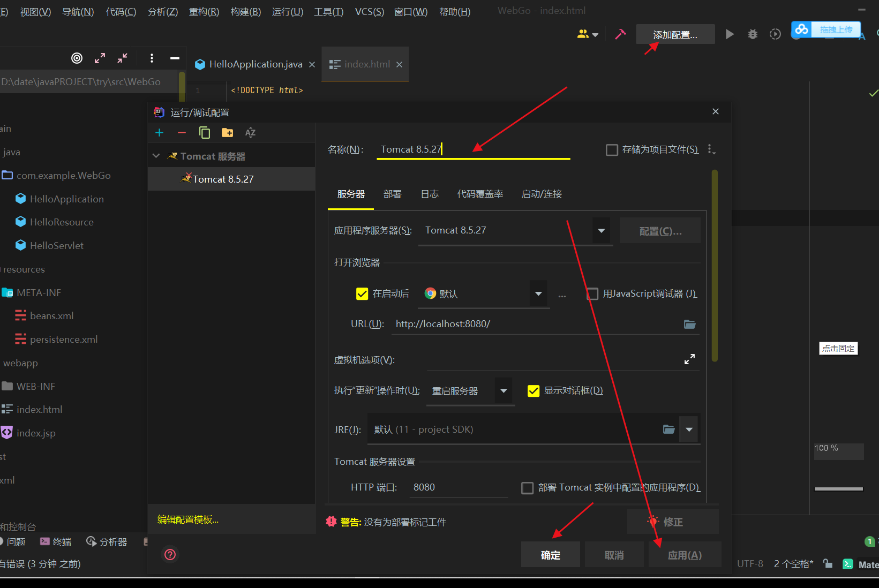Expand VM options field icon
This screenshot has height=588, width=879.
point(689,359)
